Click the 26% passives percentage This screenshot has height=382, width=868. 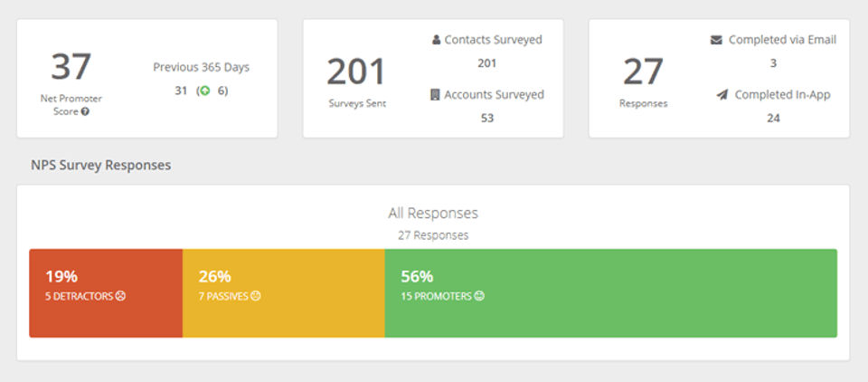[215, 277]
